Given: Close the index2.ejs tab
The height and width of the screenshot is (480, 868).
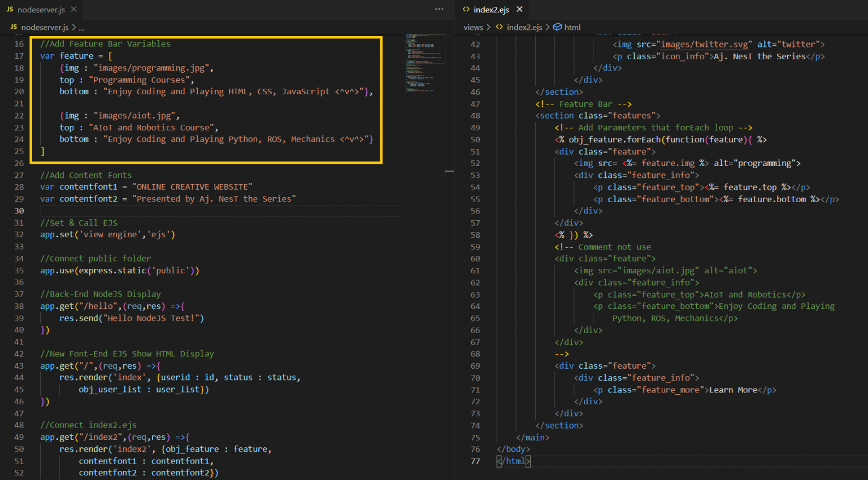Looking at the screenshot, I should point(519,10).
